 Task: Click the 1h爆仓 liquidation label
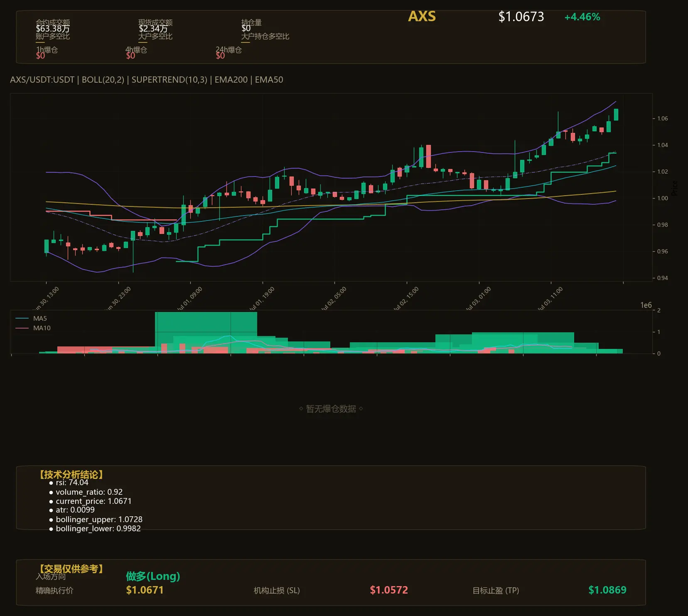point(47,50)
